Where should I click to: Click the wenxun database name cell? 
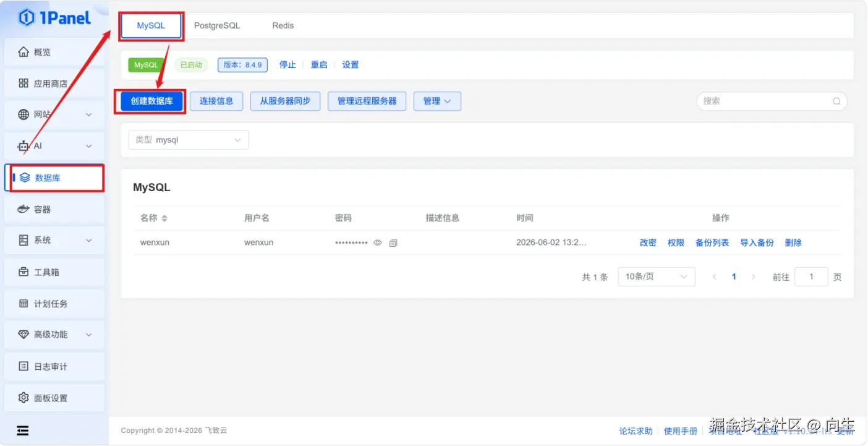click(155, 242)
